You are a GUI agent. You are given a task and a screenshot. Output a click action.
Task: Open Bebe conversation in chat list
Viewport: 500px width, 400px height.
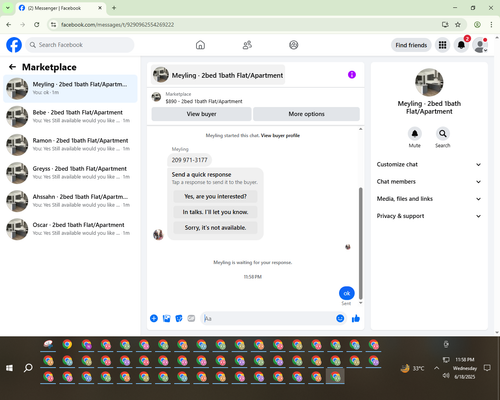(x=70, y=117)
